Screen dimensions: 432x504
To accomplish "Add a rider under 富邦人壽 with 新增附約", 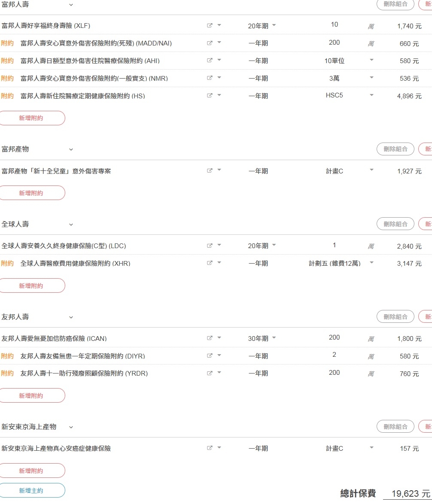I will coord(31,118).
